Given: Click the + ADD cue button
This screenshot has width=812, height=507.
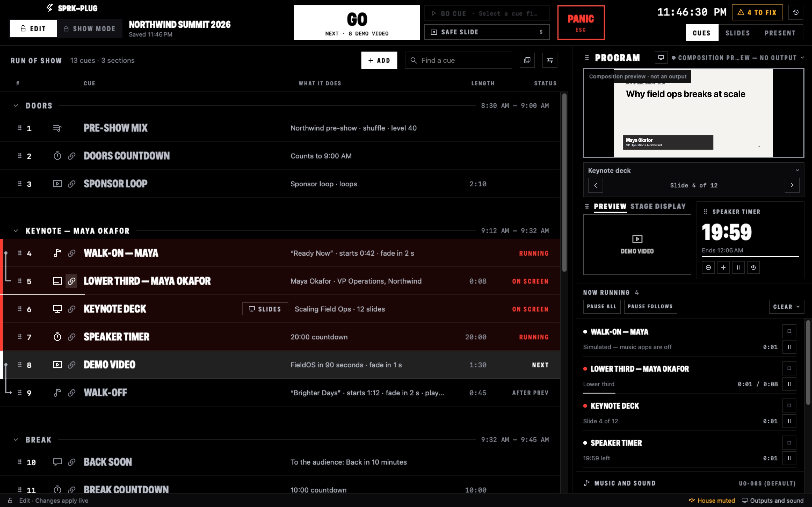Looking at the screenshot, I should [379, 60].
